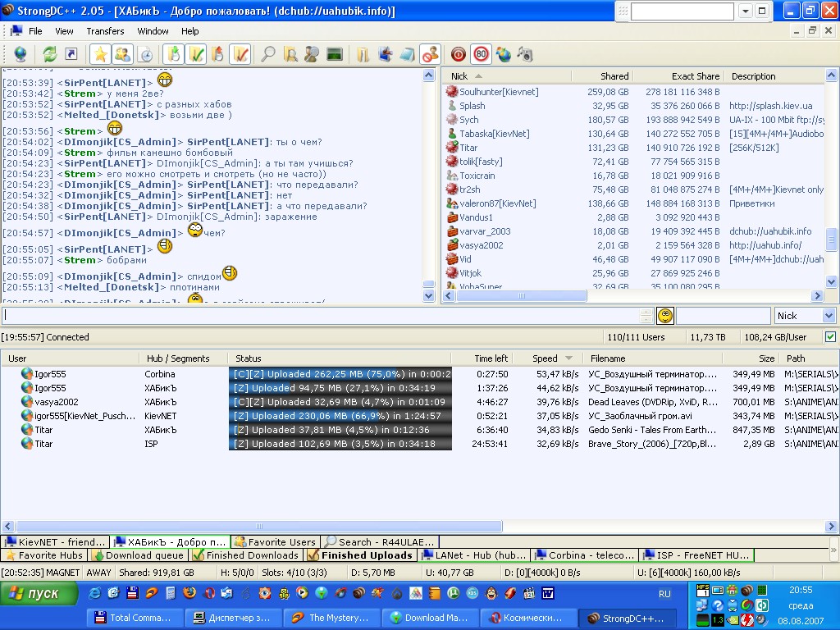Click the colorful globe update icon

pyautogui.click(x=504, y=54)
